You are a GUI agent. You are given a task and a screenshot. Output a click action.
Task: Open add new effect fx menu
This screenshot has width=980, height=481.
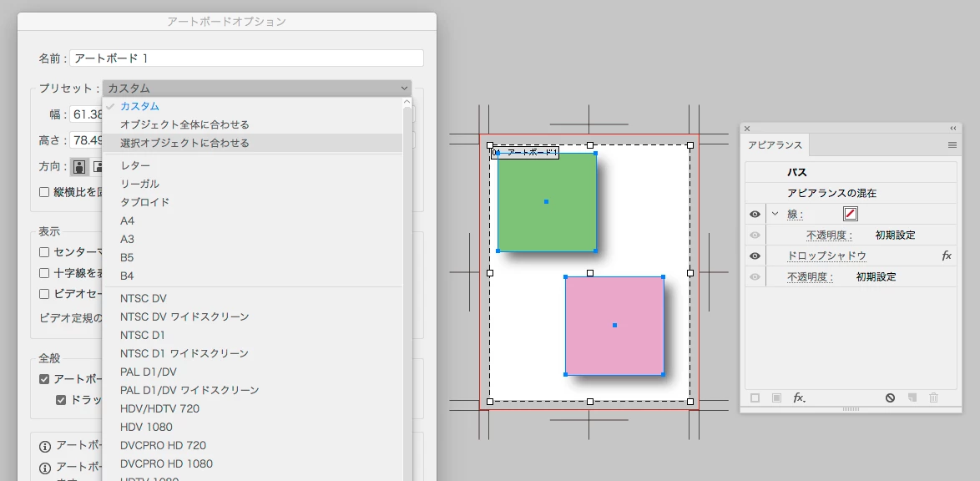point(800,397)
